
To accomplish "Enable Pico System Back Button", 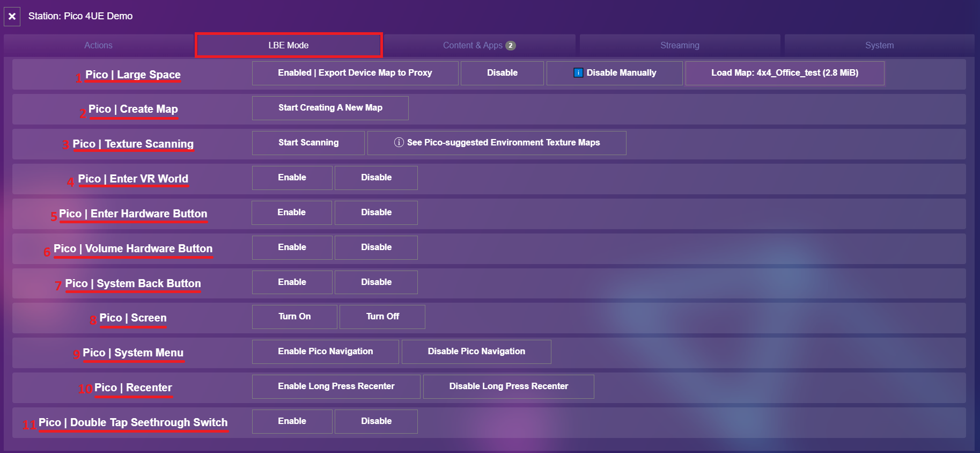I will pos(292,282).
